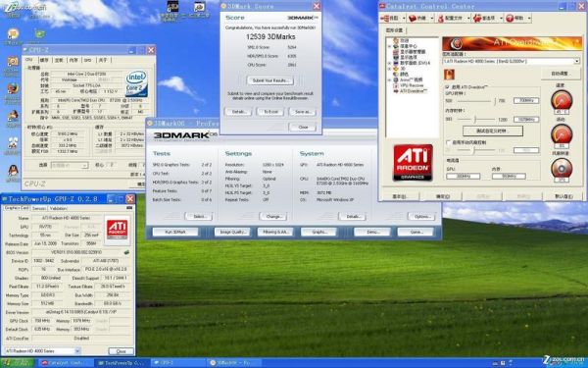Click Run 3DMark button
This screenshot has width=588, height=368.
(175, 232)
